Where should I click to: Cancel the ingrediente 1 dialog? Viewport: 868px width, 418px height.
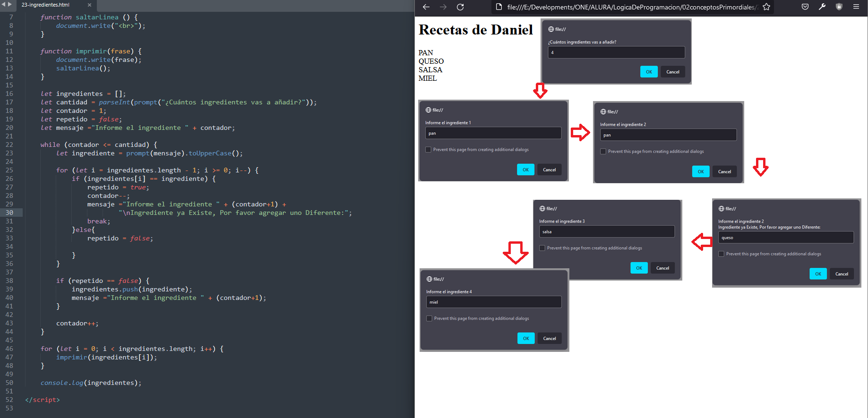(549, 170)
